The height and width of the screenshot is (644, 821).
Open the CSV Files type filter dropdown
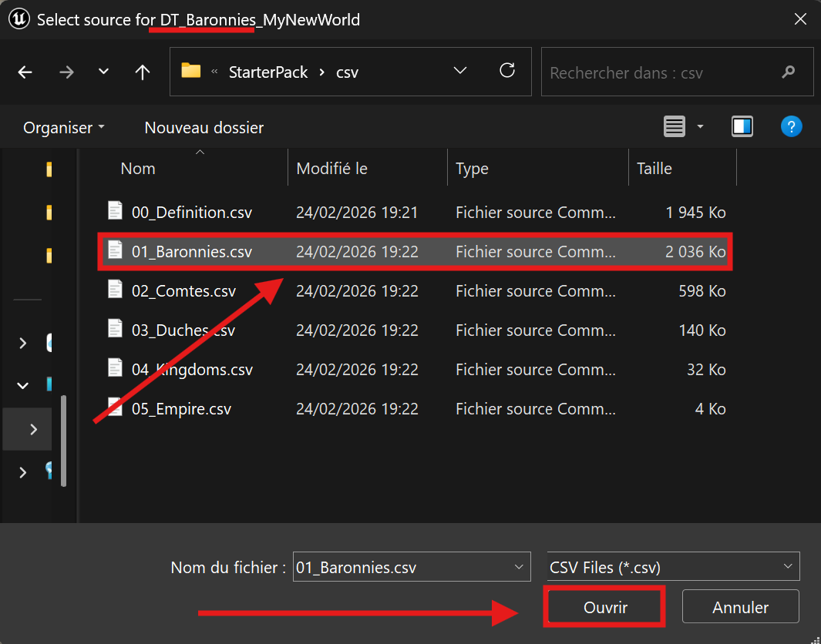pos(673,566)
